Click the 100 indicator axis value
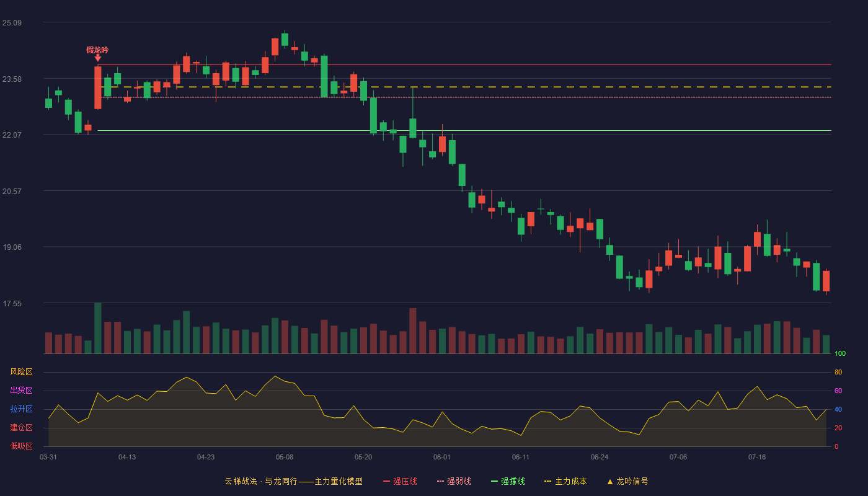Viewport: 868px width, 496px height. 840,353
